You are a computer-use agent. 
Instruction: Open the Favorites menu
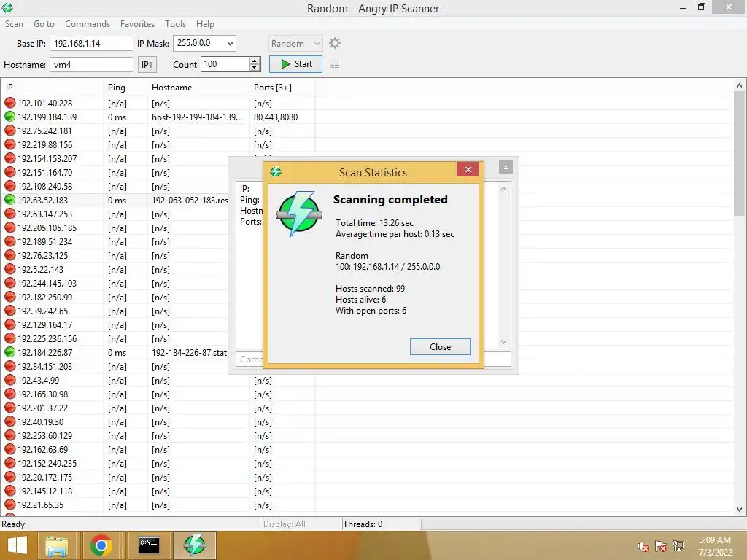click(x=137, y=24)
